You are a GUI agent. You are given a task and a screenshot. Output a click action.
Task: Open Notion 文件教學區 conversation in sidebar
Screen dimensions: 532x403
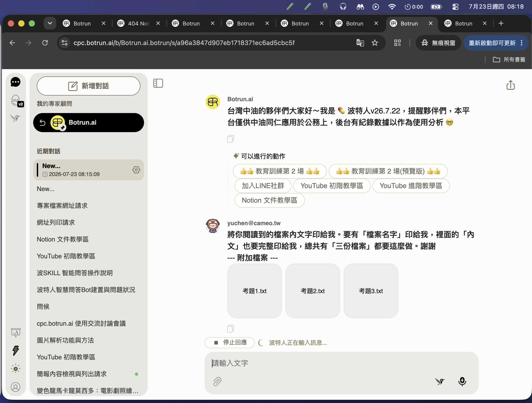62,239
